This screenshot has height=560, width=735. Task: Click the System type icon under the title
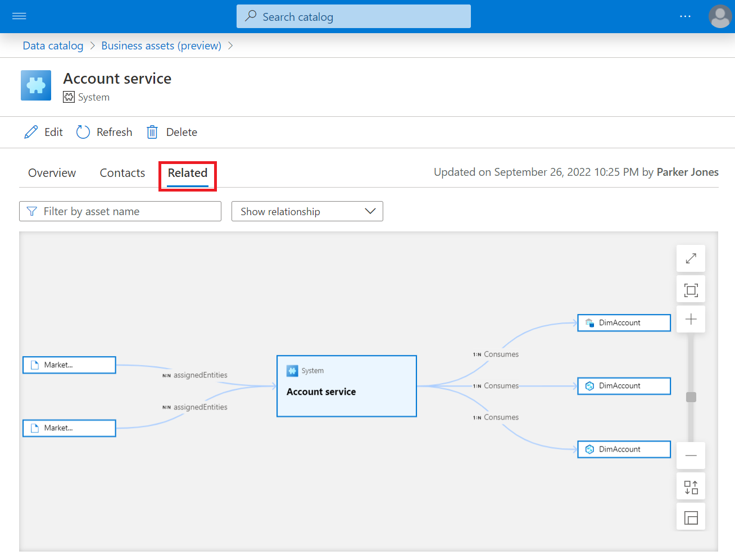pyautogui.click(x=69, y=97)
